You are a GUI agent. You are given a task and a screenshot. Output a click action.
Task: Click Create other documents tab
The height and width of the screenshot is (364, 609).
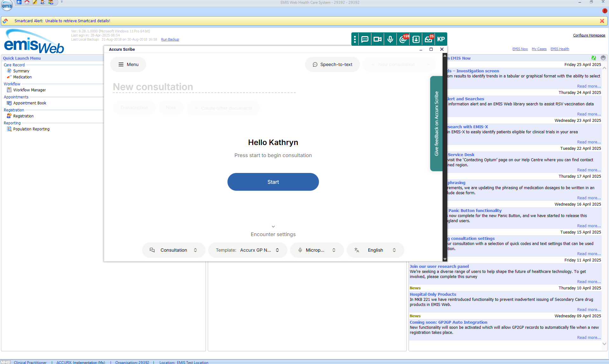(223, 108)
